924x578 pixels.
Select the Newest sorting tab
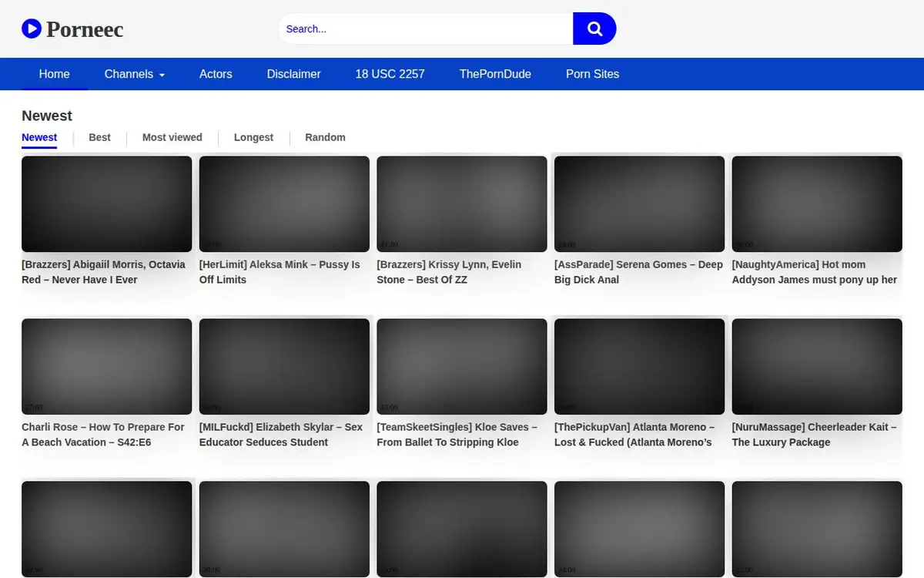click(39, 137)
